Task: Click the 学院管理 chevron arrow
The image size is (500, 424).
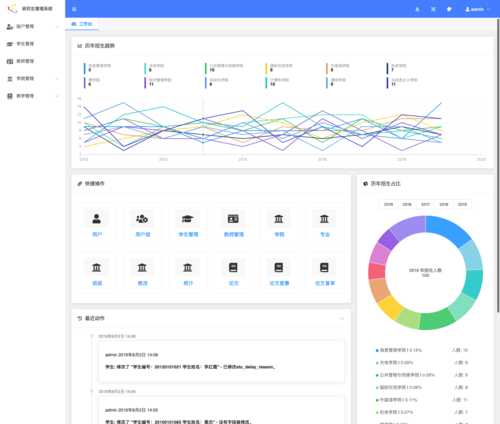Action: 57,79
